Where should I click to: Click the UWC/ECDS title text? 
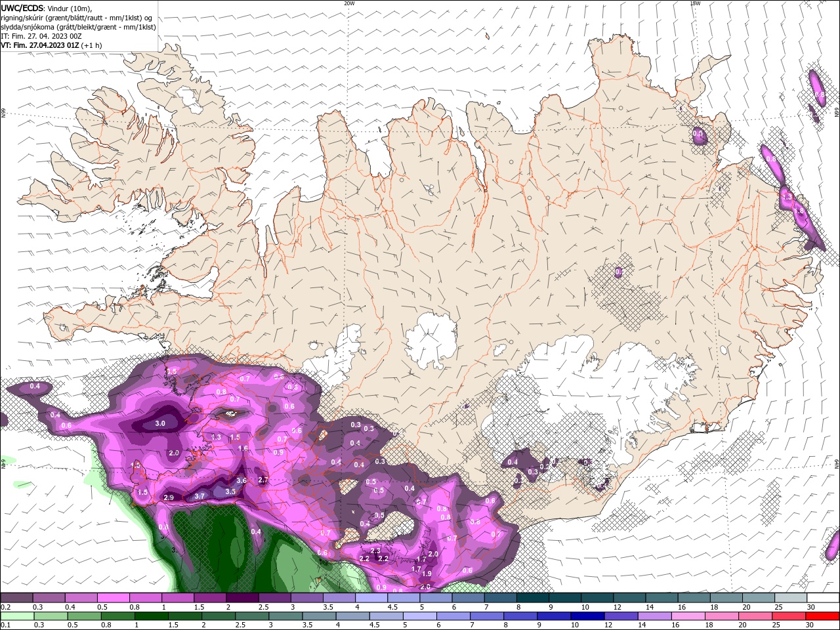click(22, 8)
